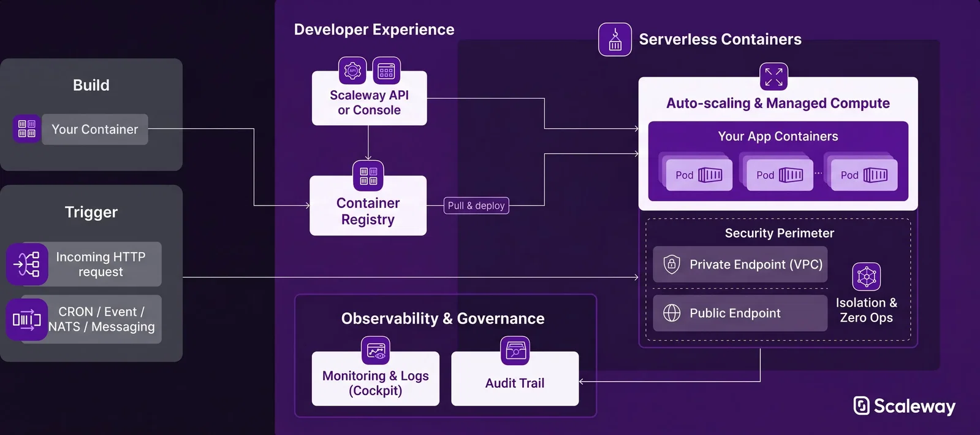
Task: Select the Private Endpoint (VPC) box
Action: (740, 264)
